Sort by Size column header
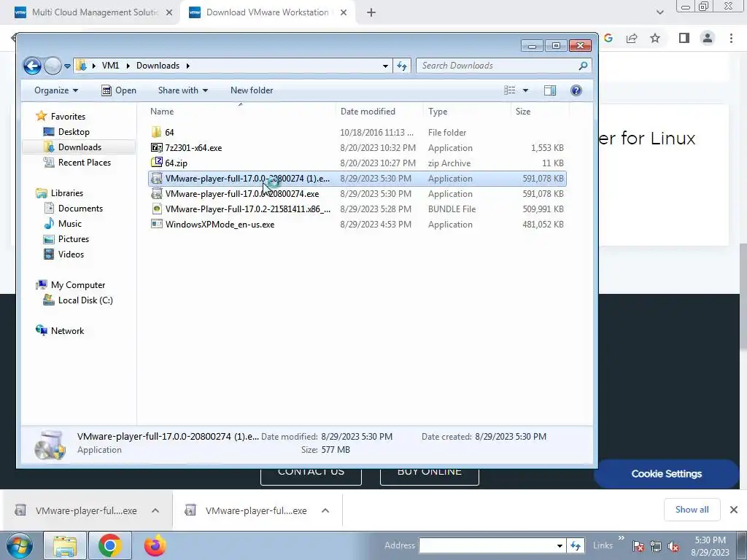 pyautogui.click(x=540, y=112)
